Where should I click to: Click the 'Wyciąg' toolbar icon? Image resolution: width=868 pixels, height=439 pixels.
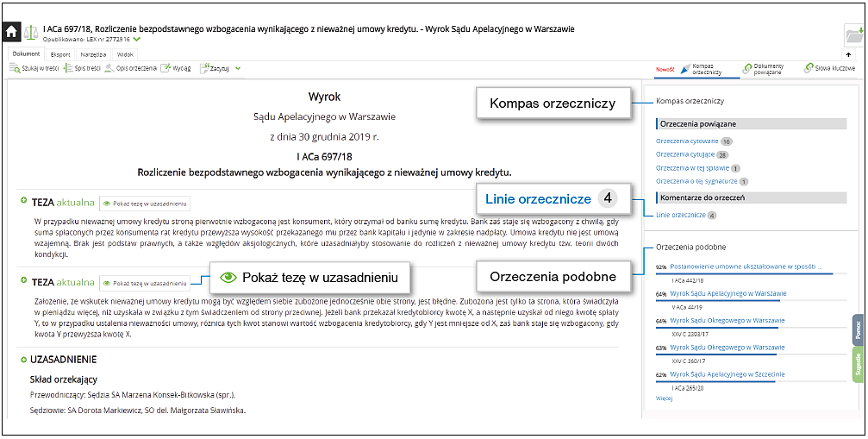click(x=176, y=68)
